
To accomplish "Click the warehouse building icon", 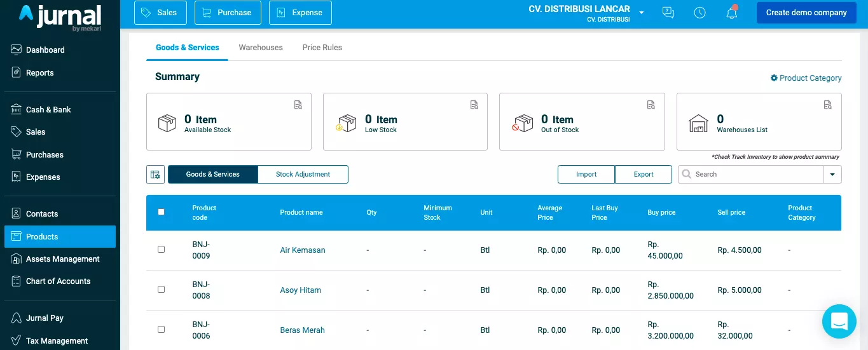I will point(698,123).
